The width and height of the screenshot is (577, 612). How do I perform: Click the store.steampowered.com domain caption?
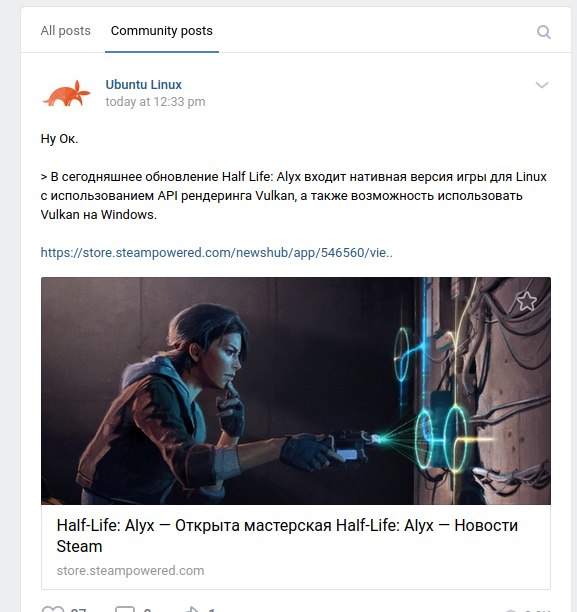point(130,571)
